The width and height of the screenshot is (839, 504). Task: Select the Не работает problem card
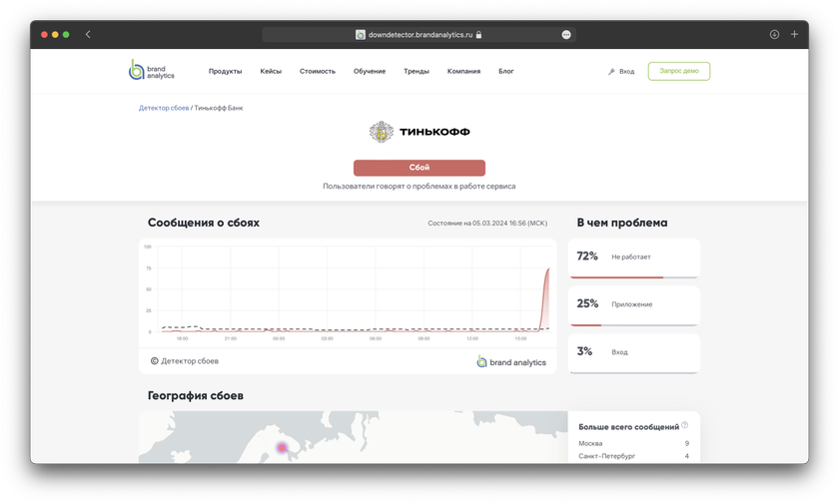633,258
